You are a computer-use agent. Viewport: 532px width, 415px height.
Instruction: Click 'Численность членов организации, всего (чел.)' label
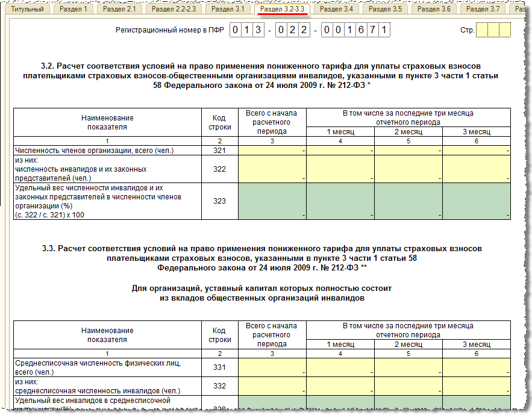click(x=95, y=151)
